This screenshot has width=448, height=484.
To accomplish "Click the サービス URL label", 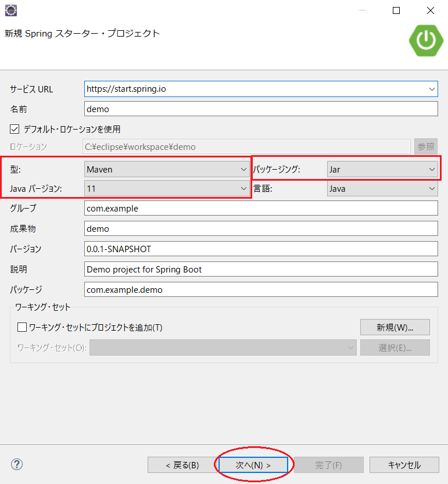I will point(31,89).
